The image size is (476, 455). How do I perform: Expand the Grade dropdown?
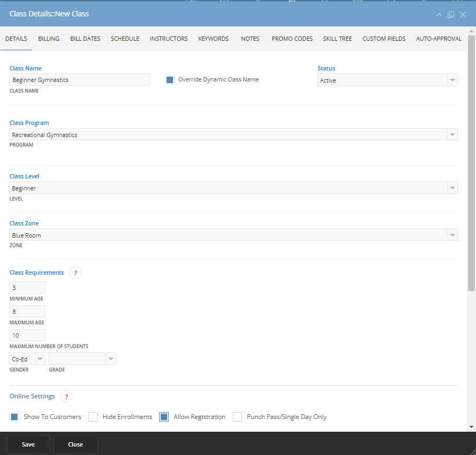pyautogui.click(x=111, y=359)
